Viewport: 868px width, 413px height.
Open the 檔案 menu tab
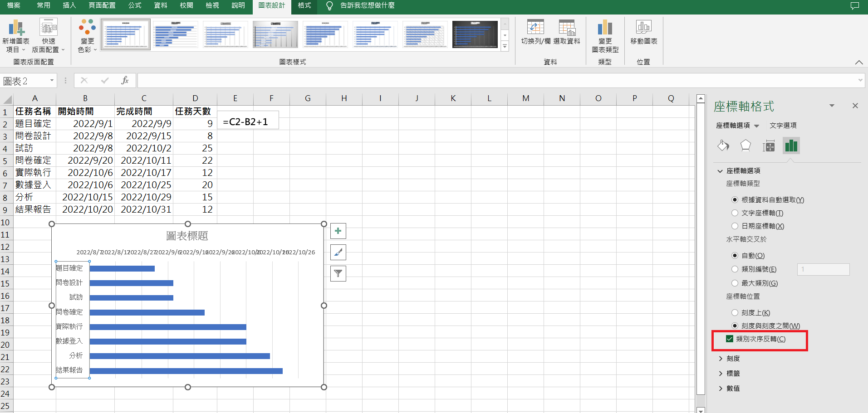click(14, 5)
